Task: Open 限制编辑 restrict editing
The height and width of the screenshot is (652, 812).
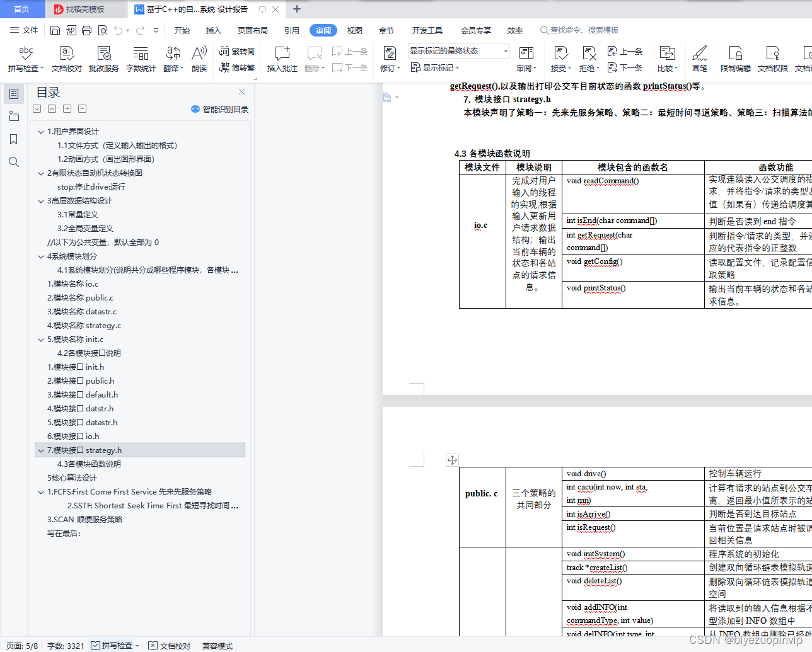Action: [x=736, y=59]
